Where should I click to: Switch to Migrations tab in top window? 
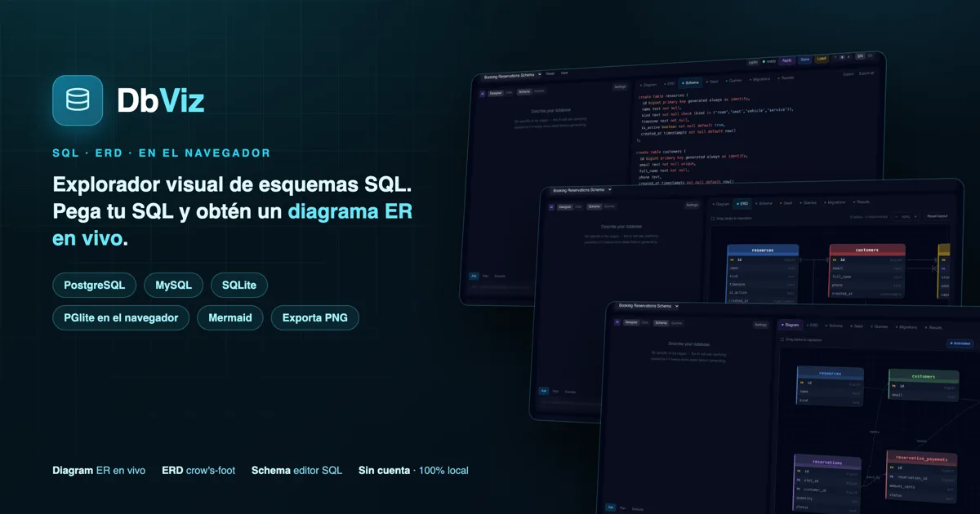click(x=759, y=79)
